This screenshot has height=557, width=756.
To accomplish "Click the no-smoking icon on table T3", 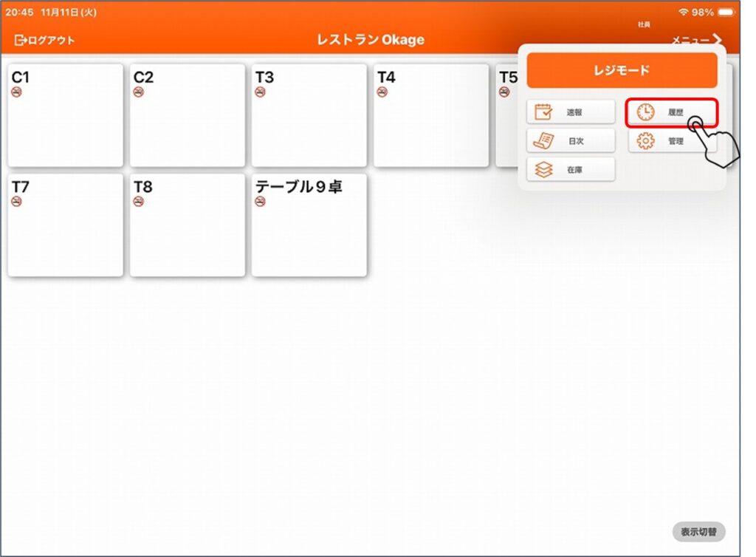I will [x=260, y=92].
